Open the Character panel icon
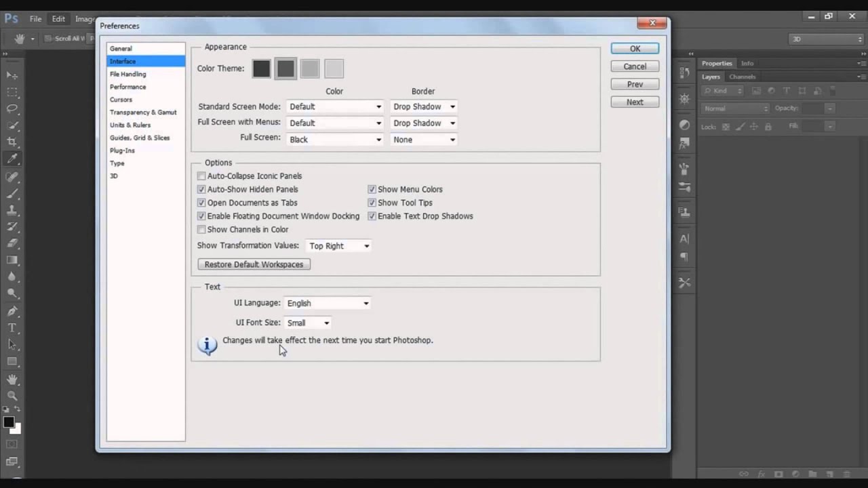The image size is (868, 488). pos(684,239)
